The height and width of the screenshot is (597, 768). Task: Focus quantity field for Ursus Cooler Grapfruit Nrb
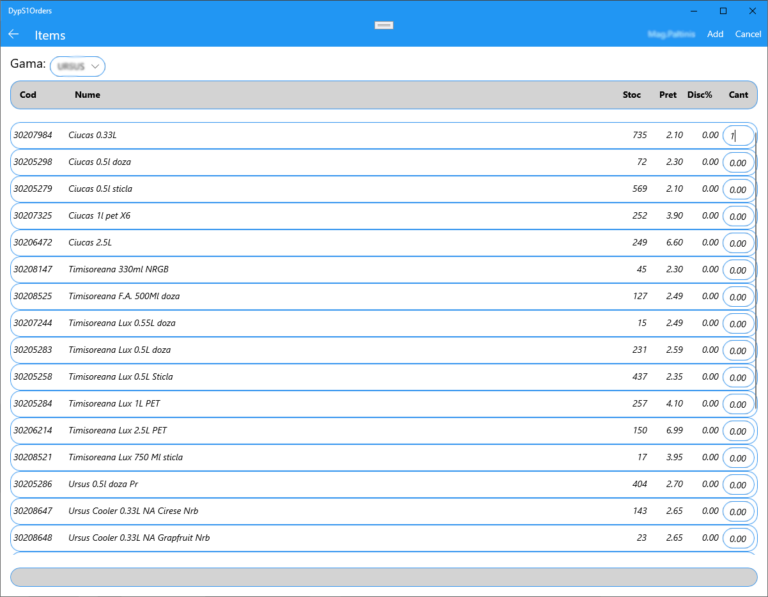[x=738, y=539]
